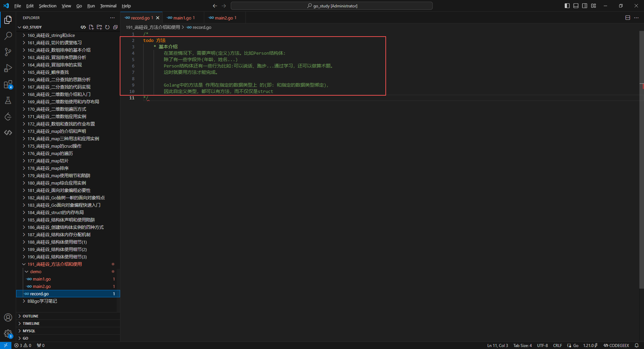Expand the OUTLINE section

pyautogui.click(x=68, y=316)
